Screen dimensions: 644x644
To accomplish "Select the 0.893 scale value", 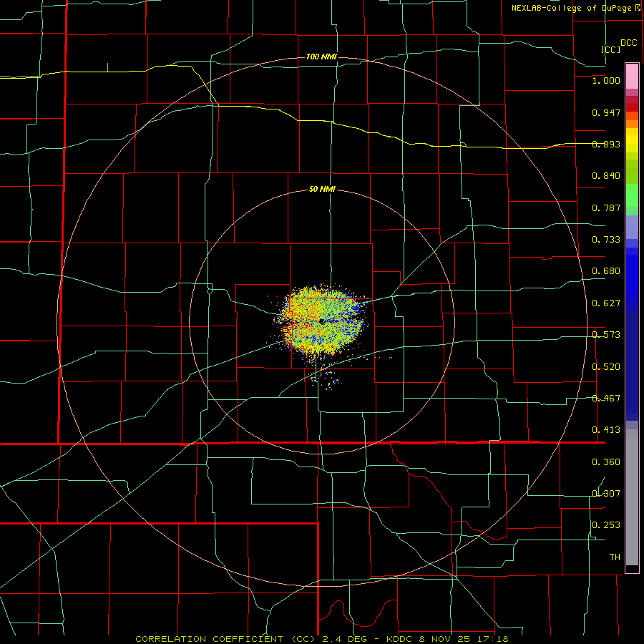I will [606, 144].
